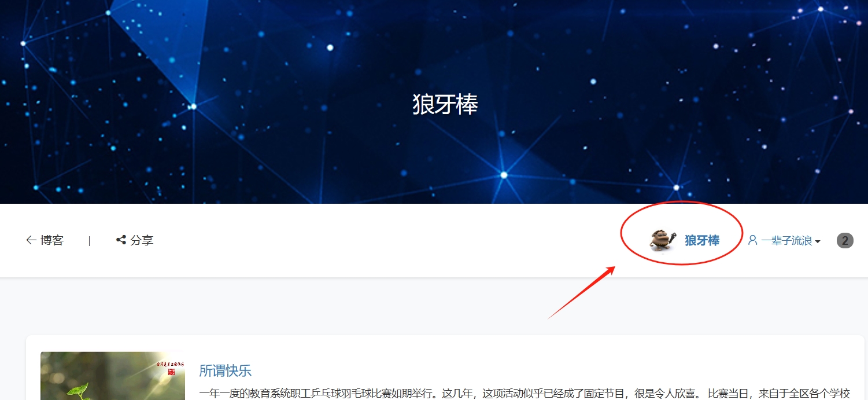
Task: Click the blue 狼牙棒 blog name link
Action: (702, 240)
